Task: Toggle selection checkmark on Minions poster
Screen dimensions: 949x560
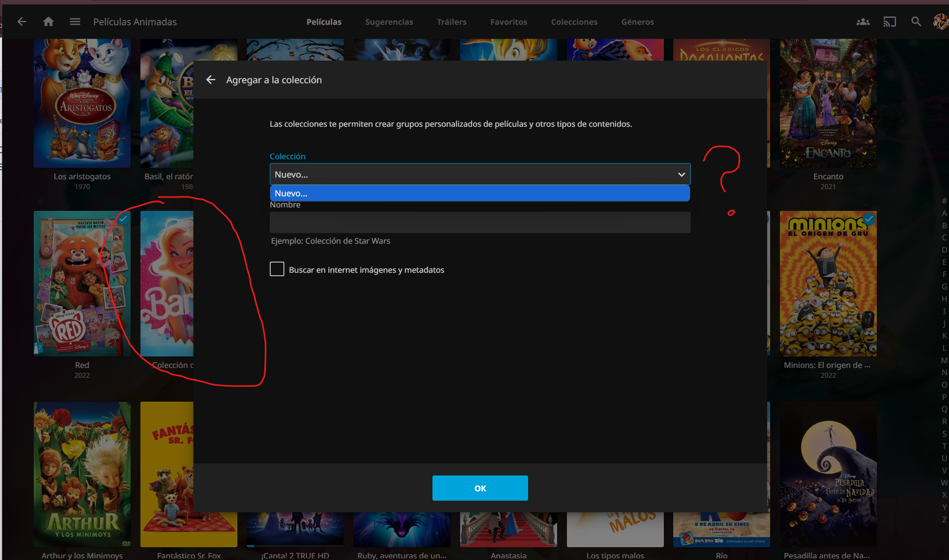Action: (x=869, y=219)
